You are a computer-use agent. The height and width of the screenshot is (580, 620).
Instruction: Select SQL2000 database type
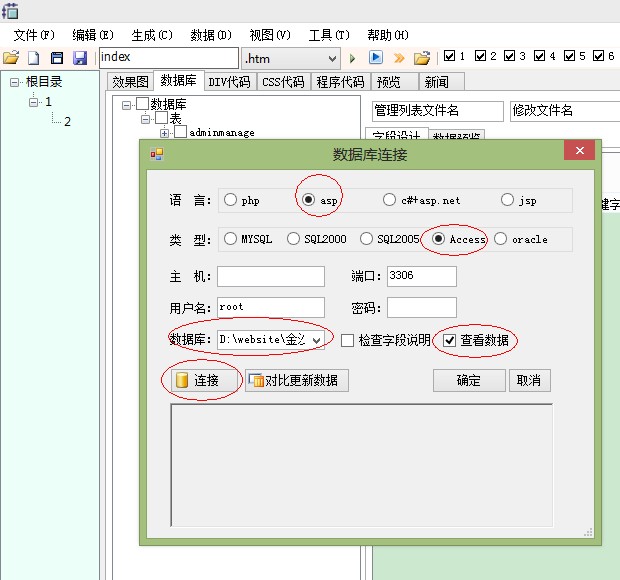(x=293, y=238)
